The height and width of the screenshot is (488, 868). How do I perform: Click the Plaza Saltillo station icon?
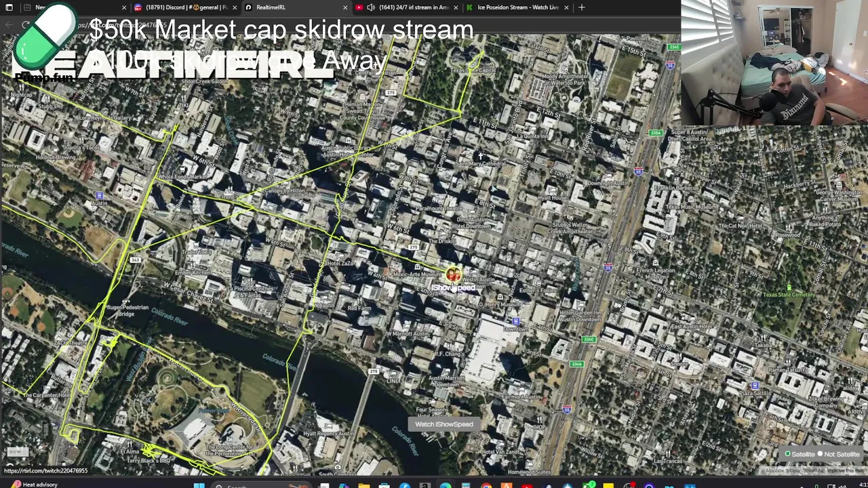pyautogui.click(x=754, y=385)
